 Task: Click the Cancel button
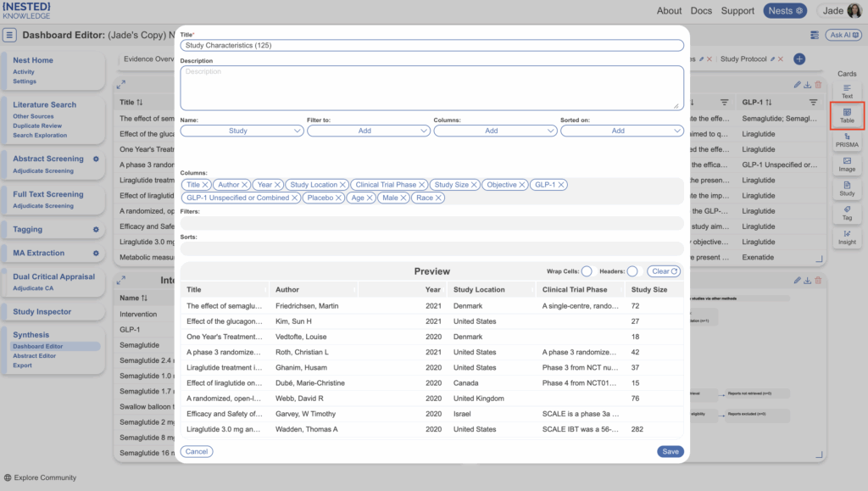(197, 451)
